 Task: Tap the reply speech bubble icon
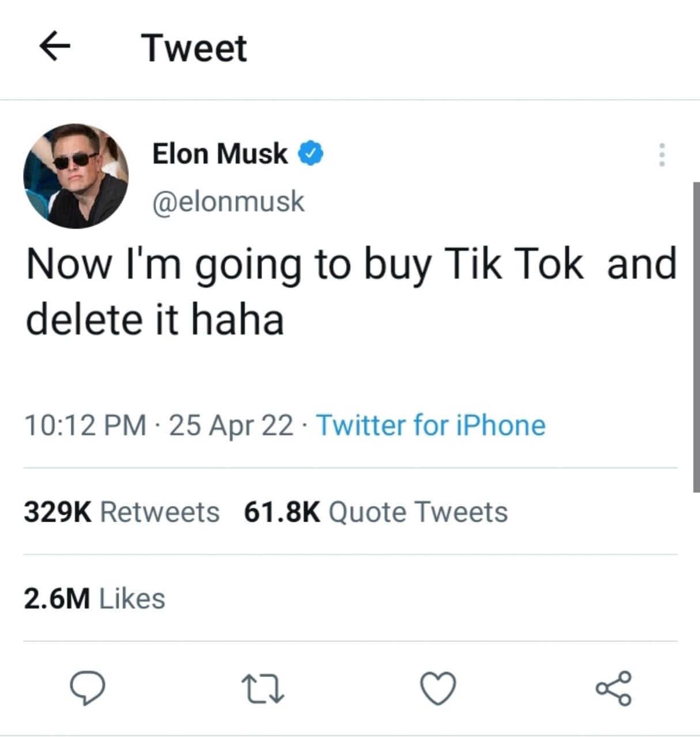point(87,687)
